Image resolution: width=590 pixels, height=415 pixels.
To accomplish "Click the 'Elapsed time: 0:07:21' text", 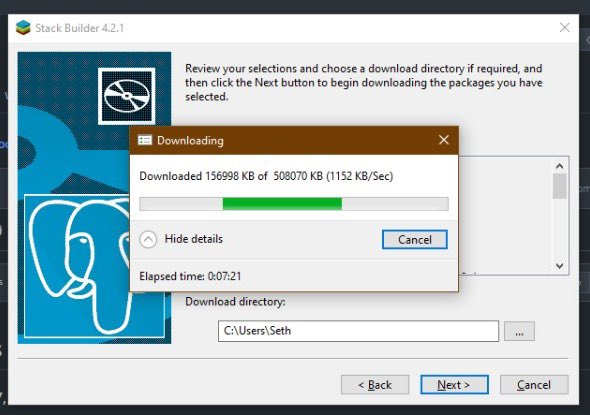I will (190, 276).
